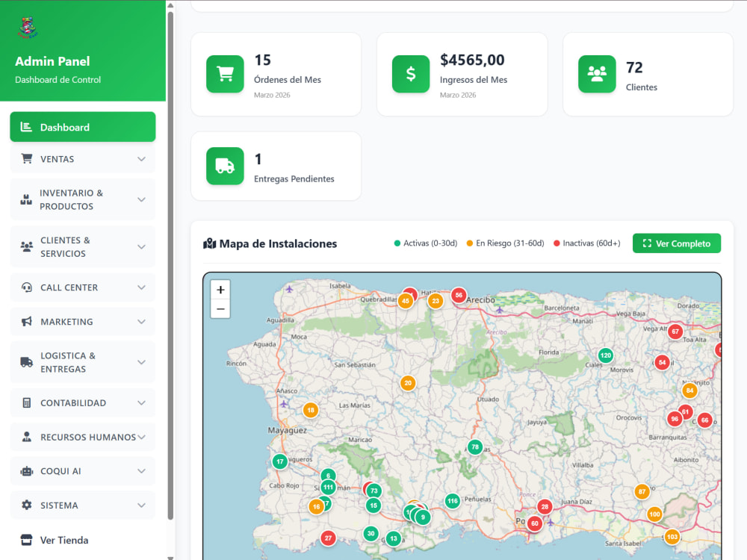Expand the MARKETING chevron

point(141,322)
